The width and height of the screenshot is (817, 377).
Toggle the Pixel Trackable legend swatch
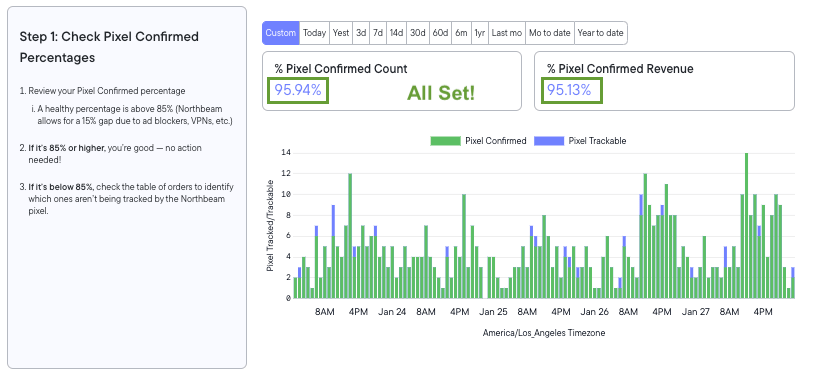click(x=549, y=141)
